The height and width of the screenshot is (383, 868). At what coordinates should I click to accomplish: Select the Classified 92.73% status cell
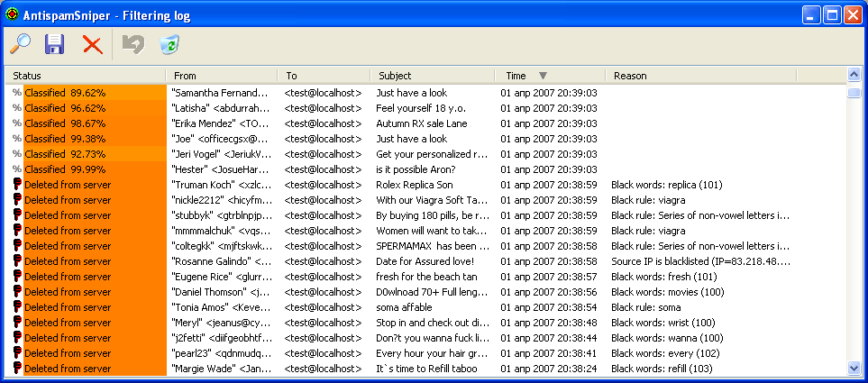(95, 154)
